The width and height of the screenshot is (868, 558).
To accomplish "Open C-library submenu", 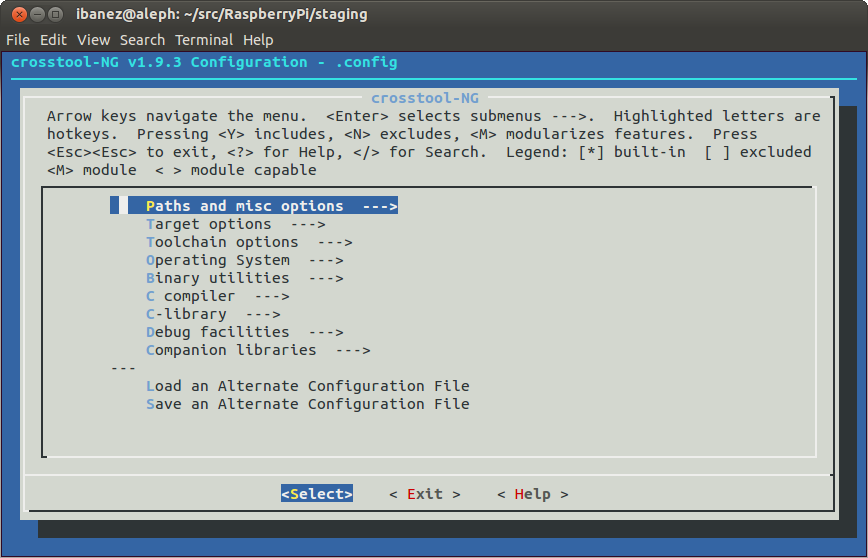I will click(213, 314).
